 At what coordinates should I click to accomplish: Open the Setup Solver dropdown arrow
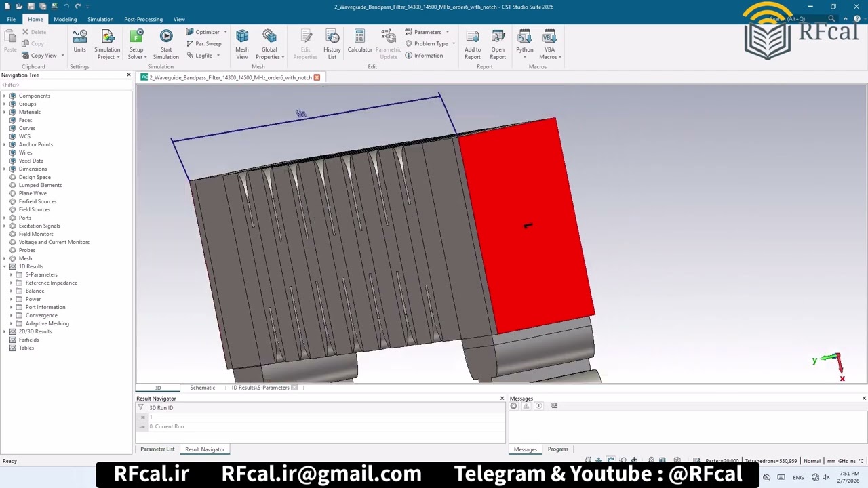pyautogui.click(x=145, y=57)
